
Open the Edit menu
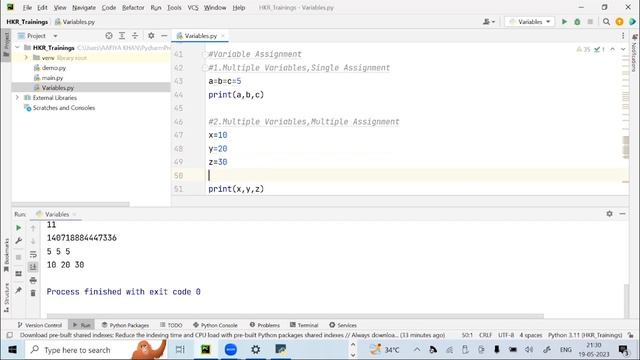pos(42,7)
